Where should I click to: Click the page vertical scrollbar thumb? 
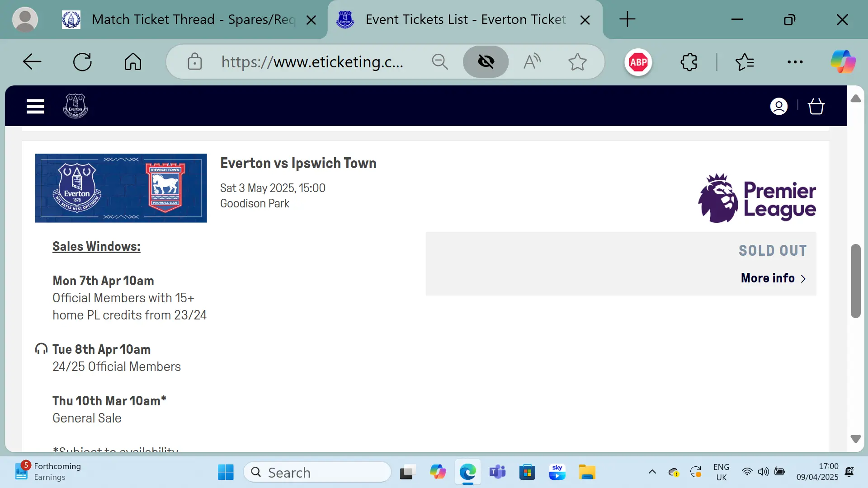coord(855,280)
